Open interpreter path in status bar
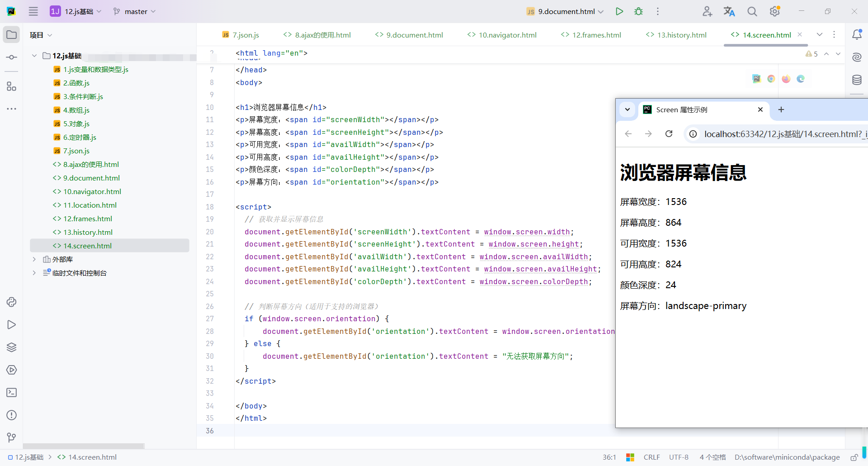Screen dimensions: 868x466 click(x=787, y=457)
